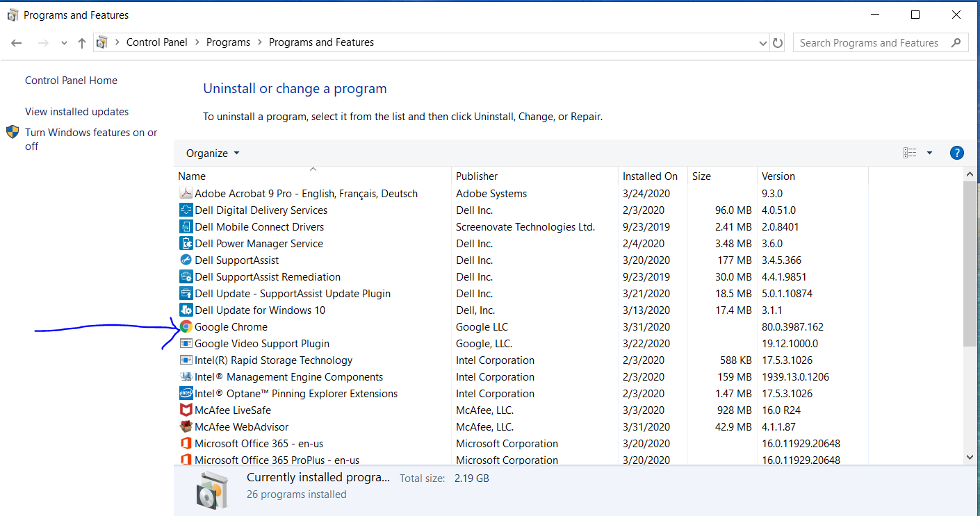Open the address bar history dropdown
The width and height of the screenshot is (980, 516).
tap(764, 43)
